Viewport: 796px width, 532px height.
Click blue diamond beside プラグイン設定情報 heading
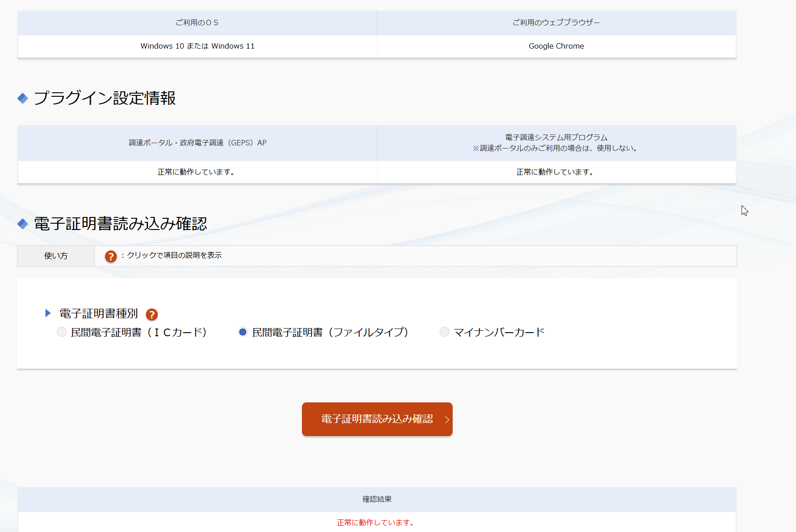[22, 98]
